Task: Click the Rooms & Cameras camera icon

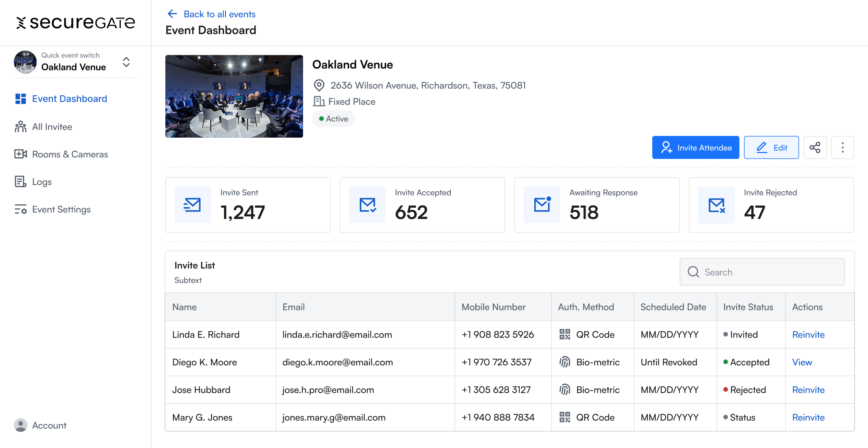Action: pyautogui.click(x=21, y=154)
